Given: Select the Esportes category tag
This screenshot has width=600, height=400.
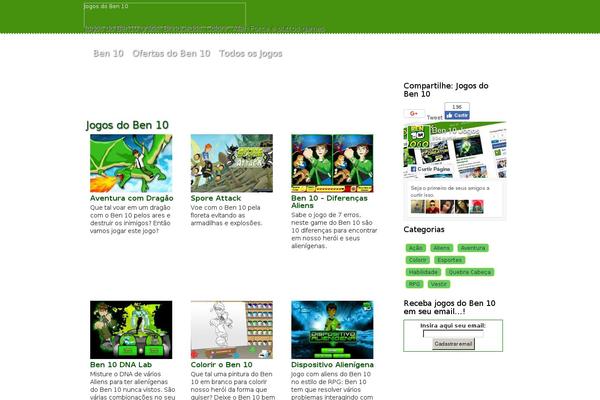Looking at the screenshot, I should coord(450,260).
